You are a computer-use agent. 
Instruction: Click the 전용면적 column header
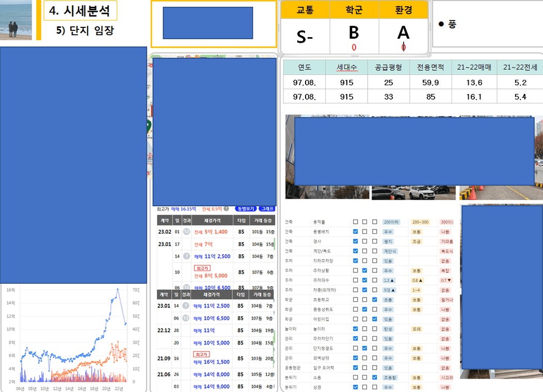click(x=430, y=68)
